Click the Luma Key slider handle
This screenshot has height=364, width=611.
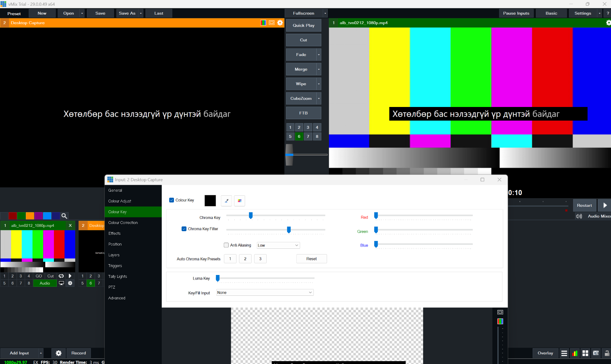click(x=217, y=278)
